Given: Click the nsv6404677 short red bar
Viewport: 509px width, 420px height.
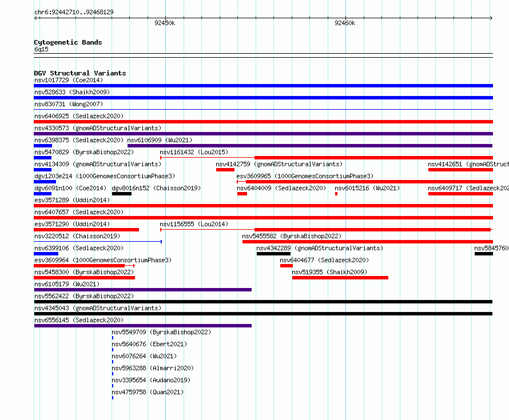Looking at the screenshot, I should (287, 266).
